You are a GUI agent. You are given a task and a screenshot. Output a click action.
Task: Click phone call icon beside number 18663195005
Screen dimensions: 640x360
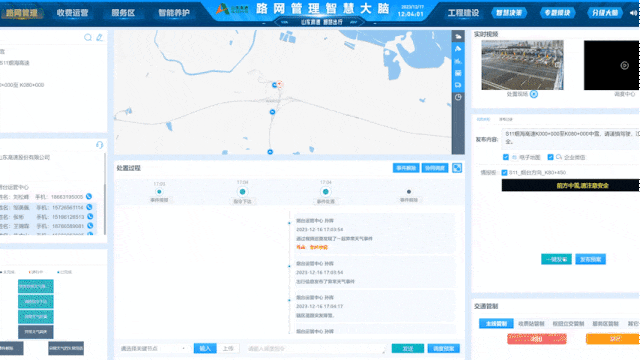(x=89, y=197)
